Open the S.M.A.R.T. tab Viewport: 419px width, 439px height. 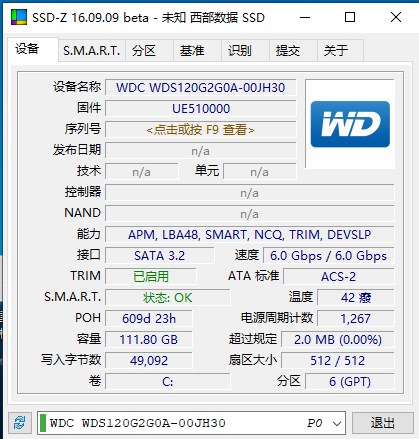(x=92, y=51)
